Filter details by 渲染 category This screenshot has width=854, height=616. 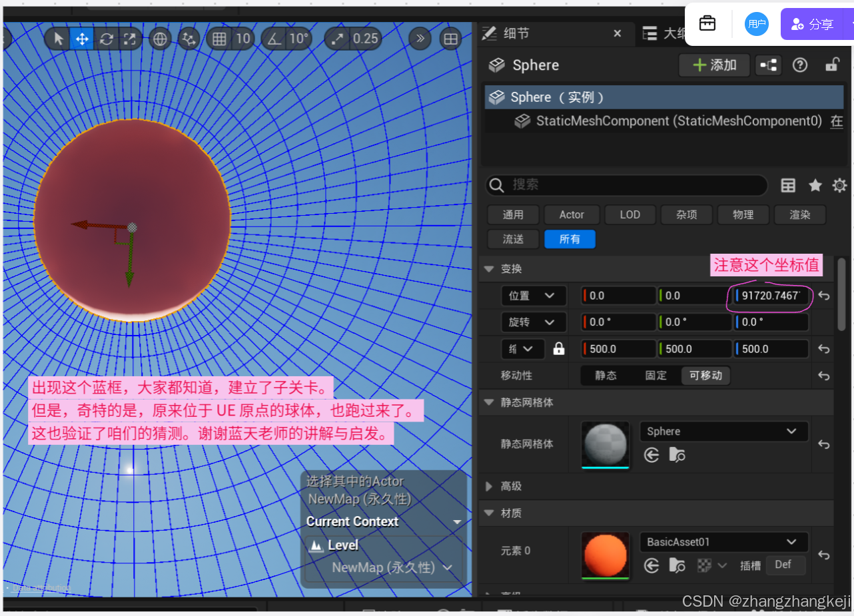pyautogui.click(x=799, y=214)
